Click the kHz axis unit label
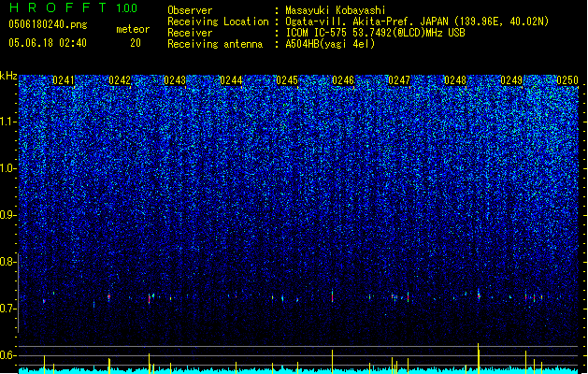The width and height of the screenshot is (588, 374). [x=8, y=76]
